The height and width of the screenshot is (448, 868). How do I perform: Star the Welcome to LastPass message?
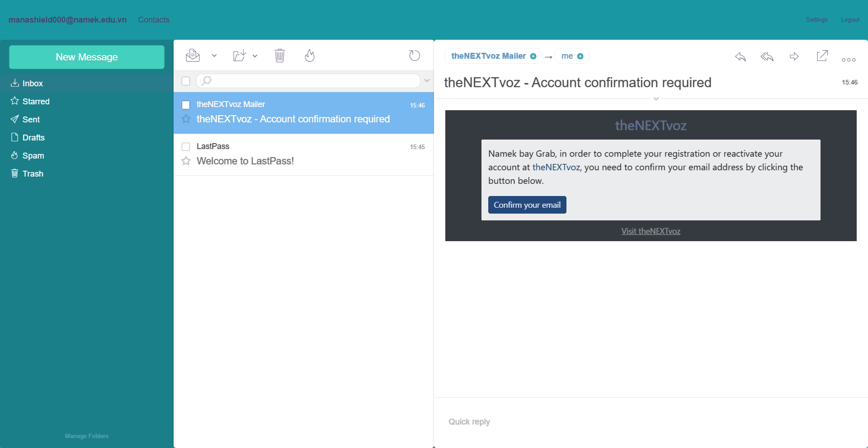[186, 161]
